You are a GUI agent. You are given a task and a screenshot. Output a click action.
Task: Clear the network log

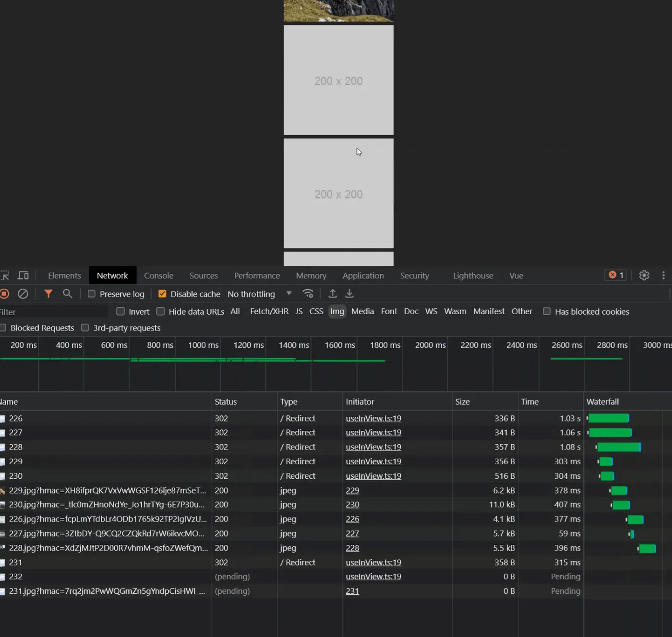[x=23, y=294]
